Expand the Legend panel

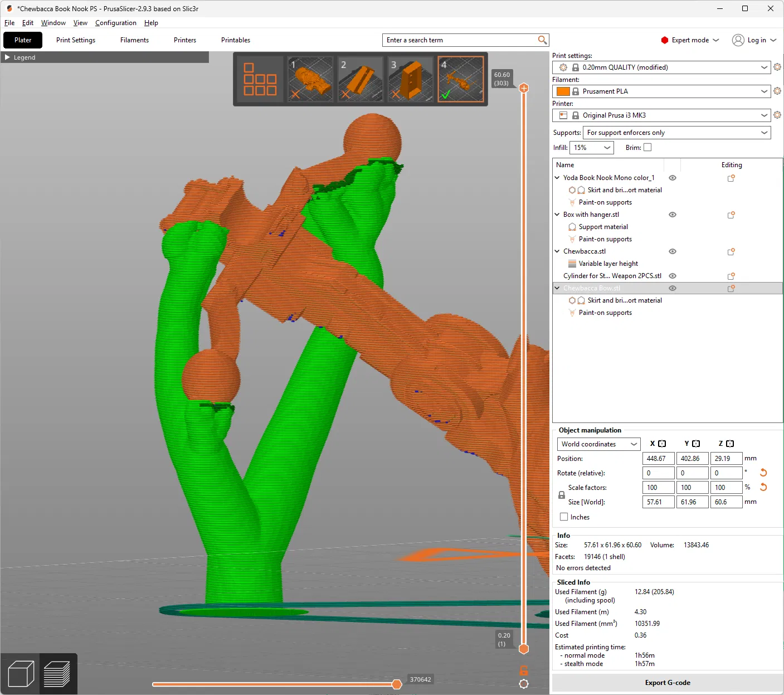click(x=105, y=57)
